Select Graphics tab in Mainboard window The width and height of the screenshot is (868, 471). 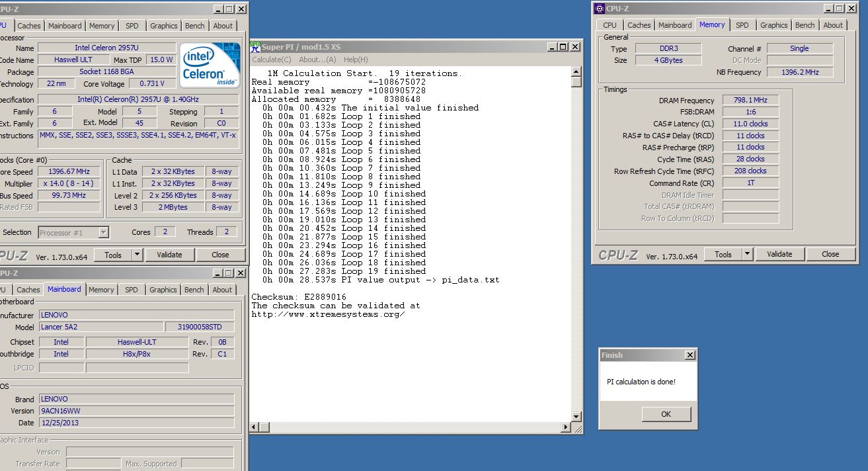point(163,290)
